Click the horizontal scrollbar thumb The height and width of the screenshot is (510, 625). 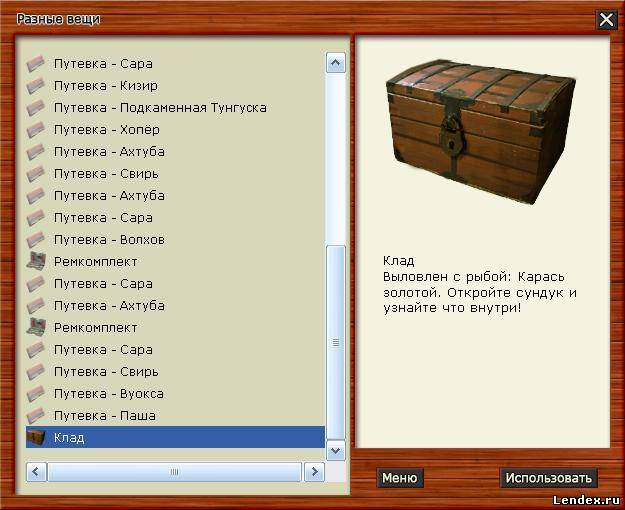point(174,472)
